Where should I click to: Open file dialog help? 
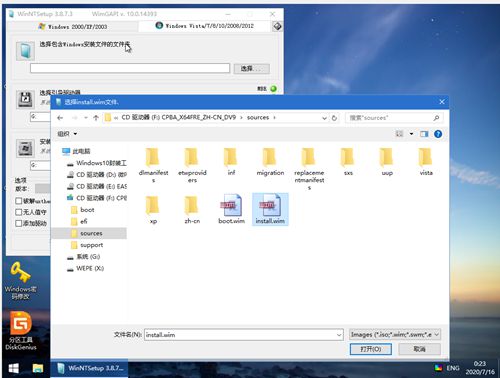(x=438, y=134)
